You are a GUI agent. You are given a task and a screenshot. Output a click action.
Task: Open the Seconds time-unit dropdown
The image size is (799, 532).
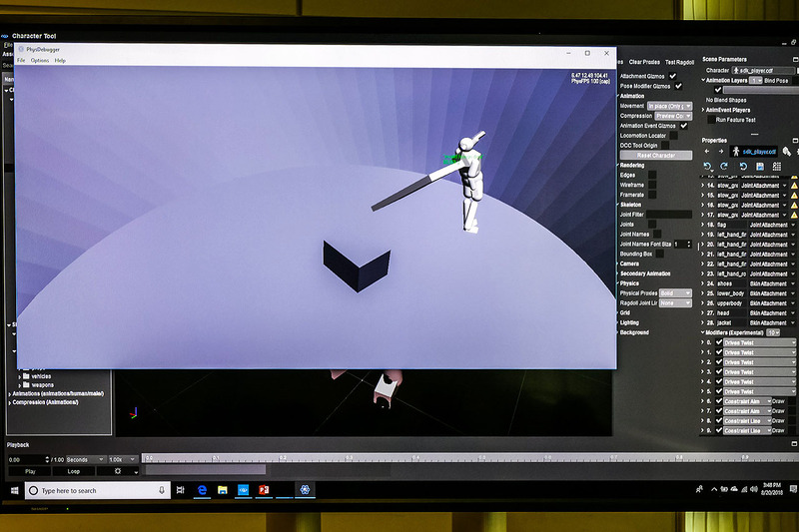tap(86, 459)
